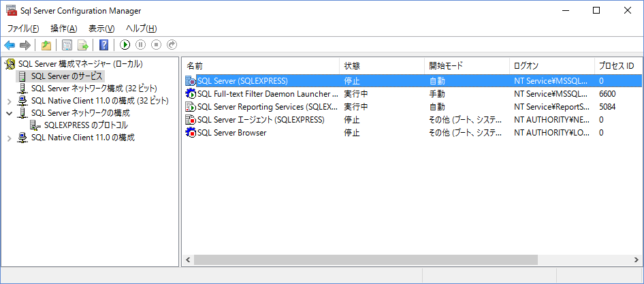
Task: Select SQL Server 構成マネージャー (ローカル) root
Action: (x=80, y=64)
